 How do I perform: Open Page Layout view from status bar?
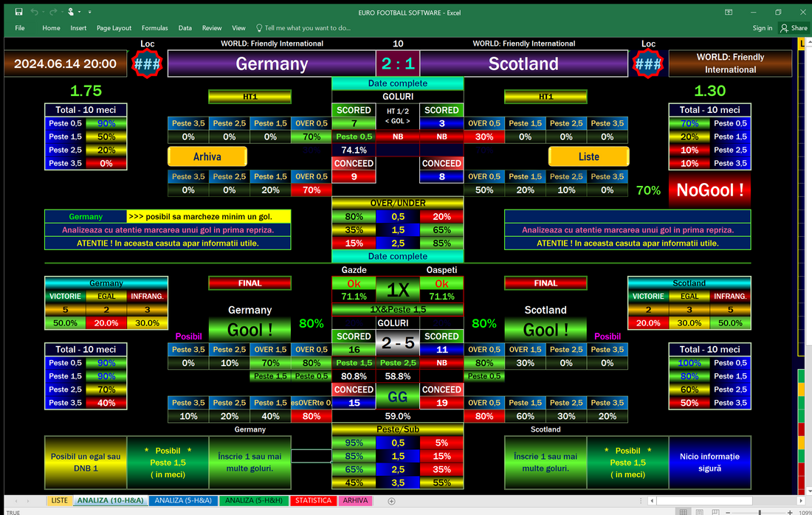pyautogui.click(x=699, y=511)
